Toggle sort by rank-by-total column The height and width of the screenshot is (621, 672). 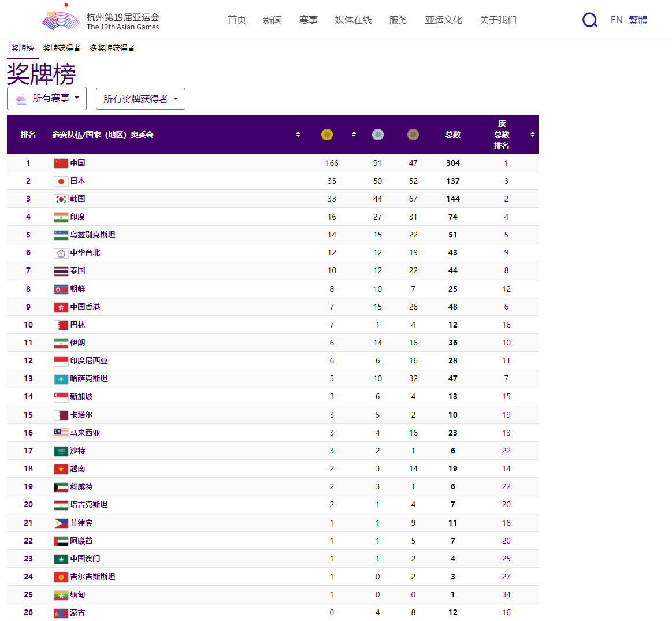(532, 135)
